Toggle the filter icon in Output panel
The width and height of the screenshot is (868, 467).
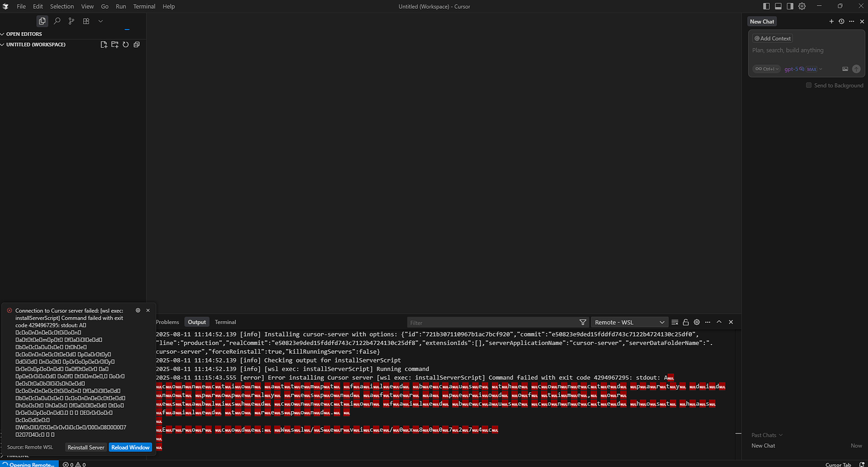click(x=582, y=322)
